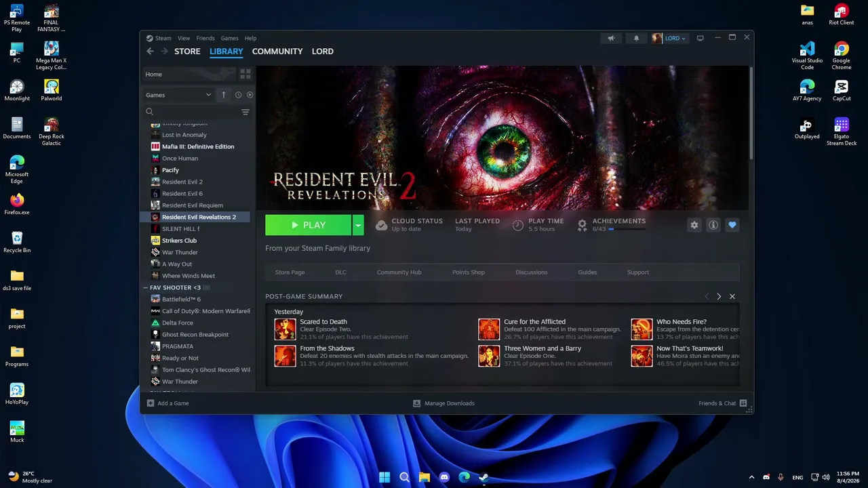The height and width of the screenshot is (488, 868).
Task: Open the From the Shadows achievement icon
Action: pyautogui.click(x=285, y=356)
